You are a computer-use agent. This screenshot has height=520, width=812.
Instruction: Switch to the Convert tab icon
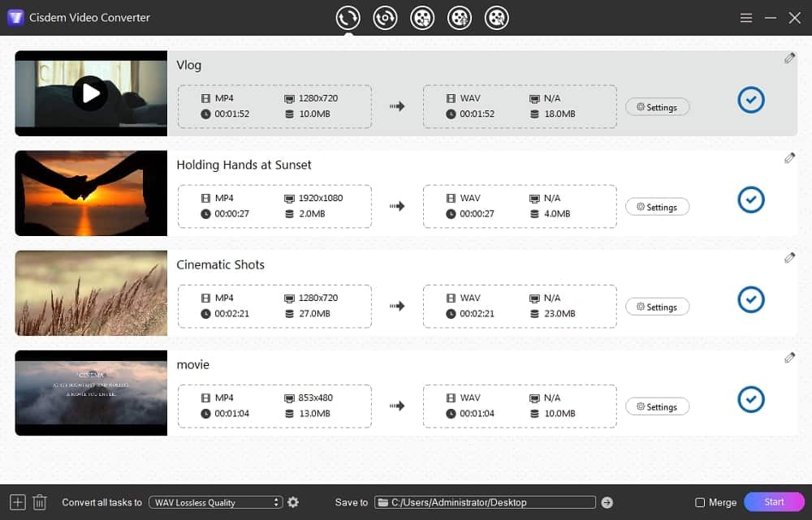coord(348,17)
